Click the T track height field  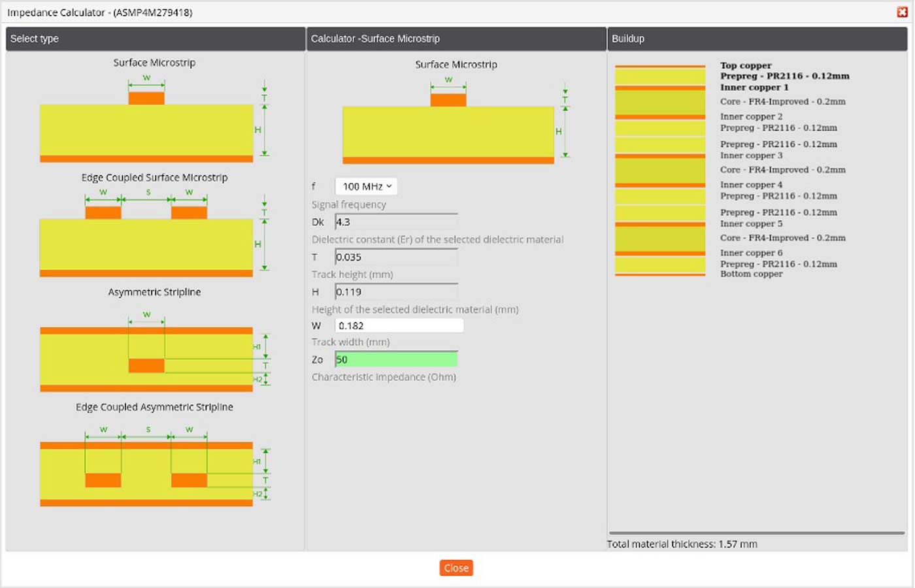[395, 257]
